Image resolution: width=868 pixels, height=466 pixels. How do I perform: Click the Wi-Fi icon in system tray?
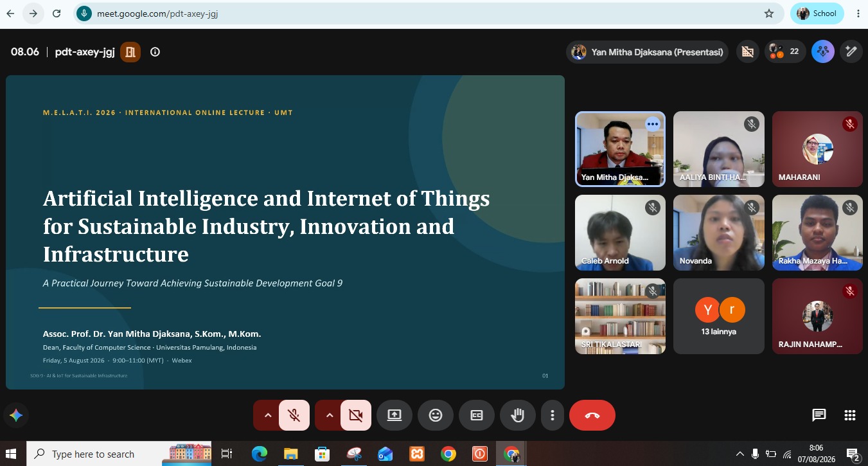click(x=787, y=454)
